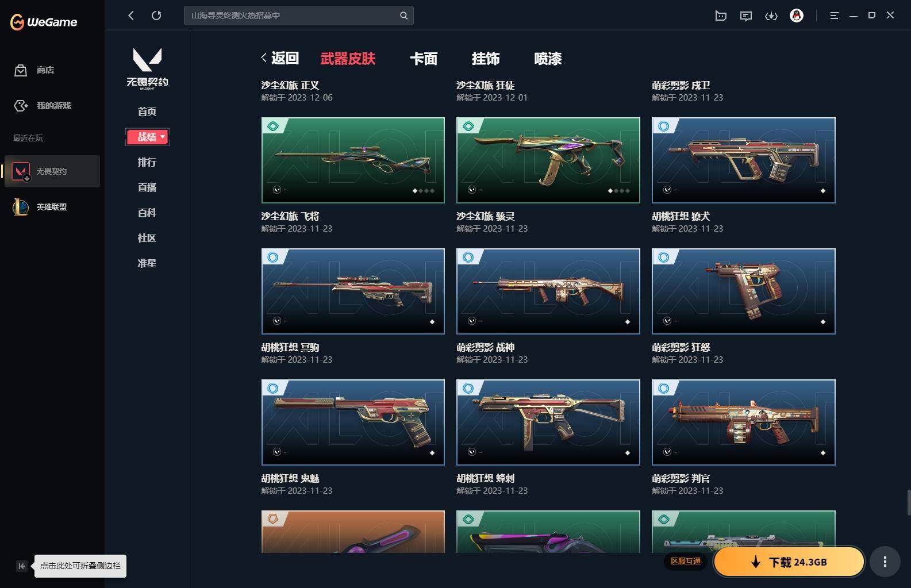Open the folder icon in top bar
The width and height of the screenshot is (911, 588).
coord(721,16)
